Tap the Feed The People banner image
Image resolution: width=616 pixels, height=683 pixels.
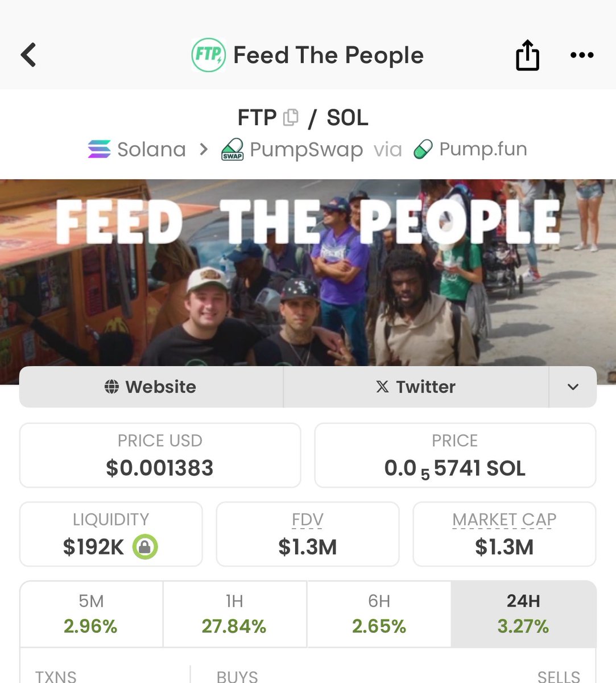(308, 273)
